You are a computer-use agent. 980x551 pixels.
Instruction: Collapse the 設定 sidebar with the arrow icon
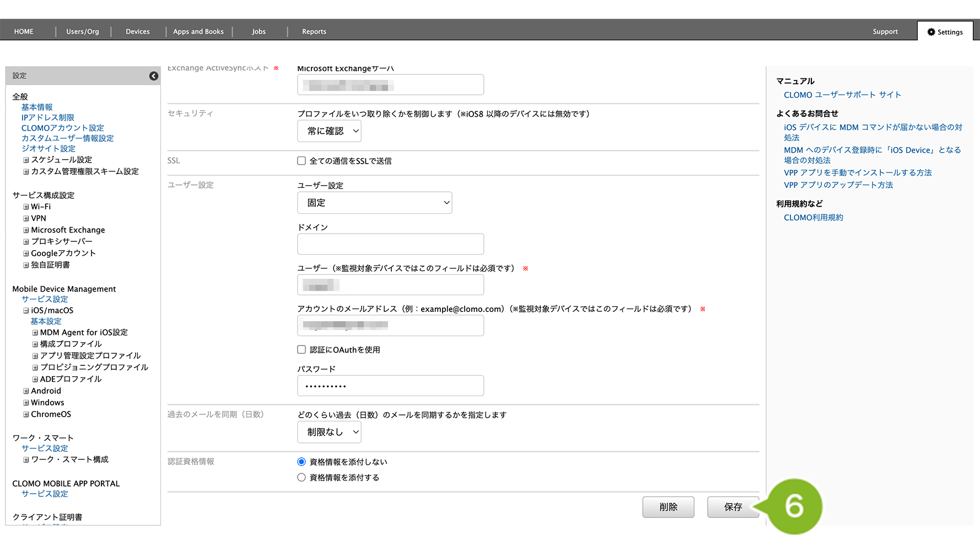[x=154, y=76]
